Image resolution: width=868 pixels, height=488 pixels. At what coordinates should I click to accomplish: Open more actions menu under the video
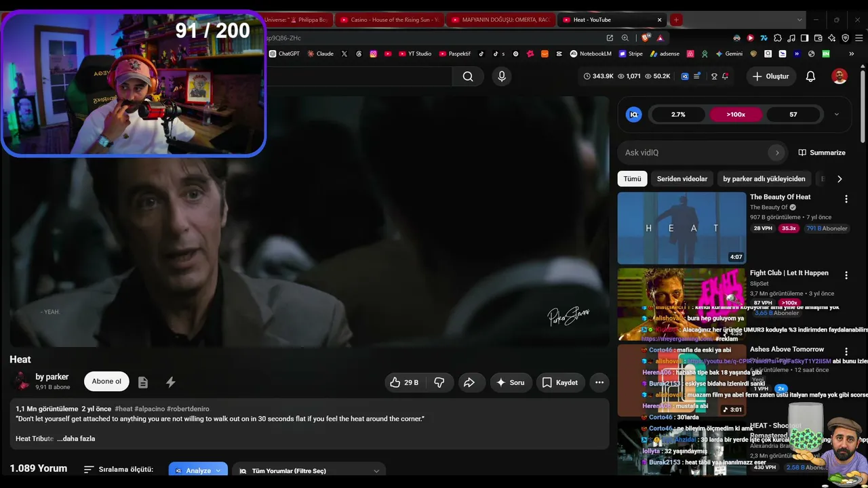tap(599, 382)
